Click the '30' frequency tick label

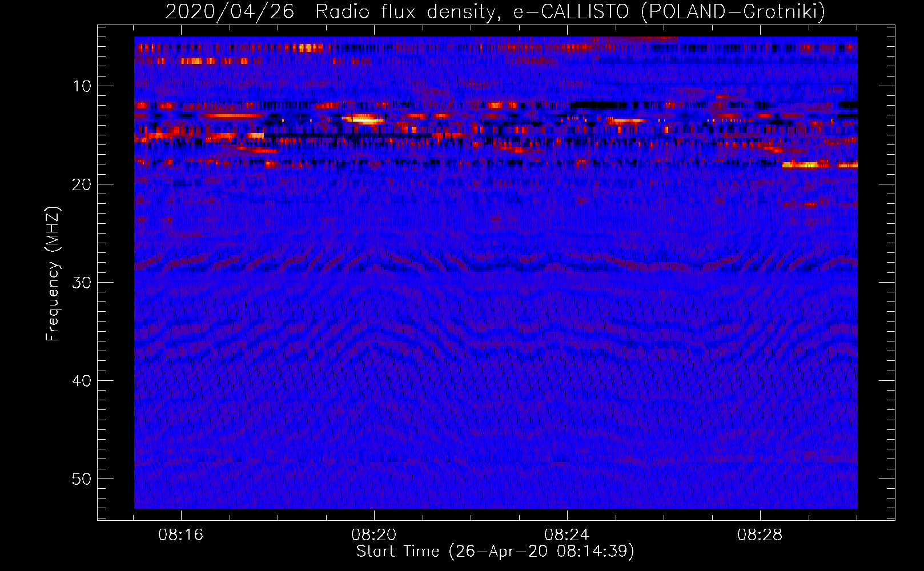click(x=82, y=283)
